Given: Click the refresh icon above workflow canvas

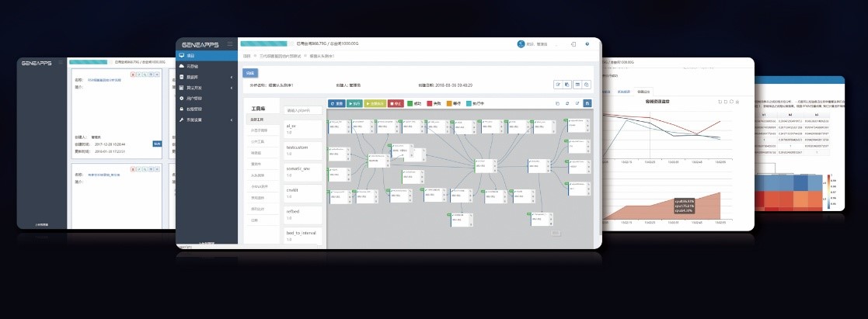Looking at the screenshot, I should coord(566,102).
